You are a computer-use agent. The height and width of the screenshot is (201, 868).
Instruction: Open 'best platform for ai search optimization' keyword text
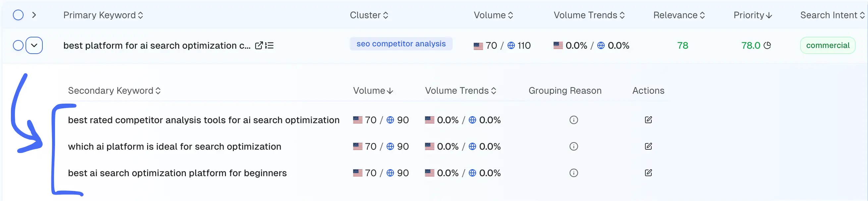(x=157, y=45)
